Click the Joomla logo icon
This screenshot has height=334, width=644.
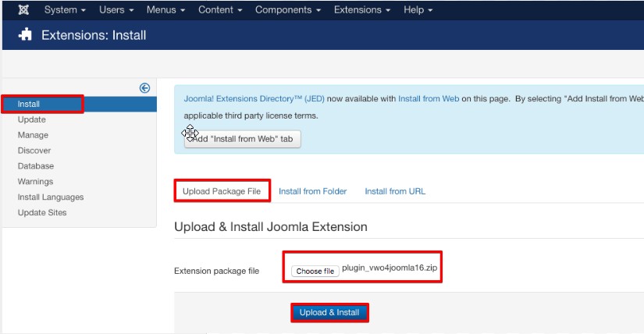tap(23, 10)
